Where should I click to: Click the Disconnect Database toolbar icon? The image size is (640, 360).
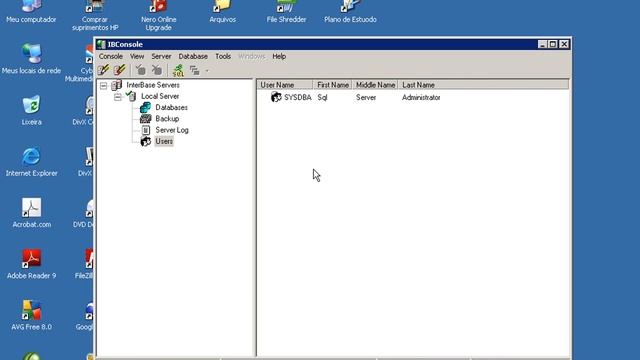pos(157,70)
